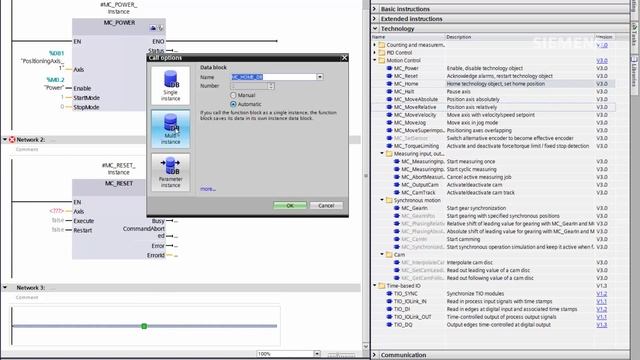Collapse the Synchronous motion folder
Viewport: 640px width, 360px height.
(382, 200)
